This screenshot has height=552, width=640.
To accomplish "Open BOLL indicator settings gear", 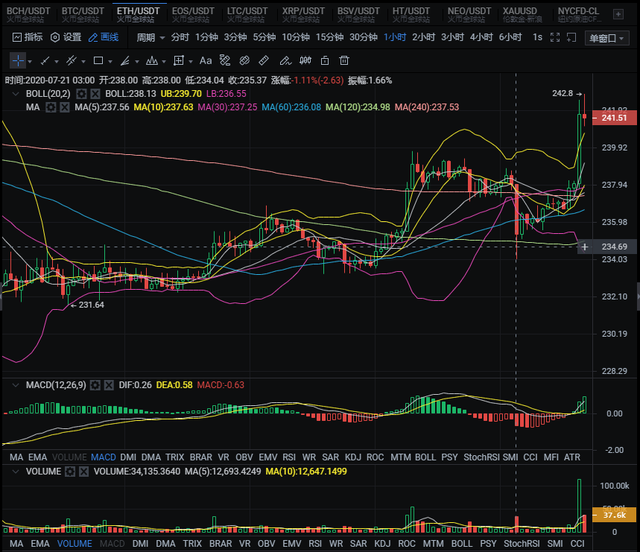I will tap(82, 94).
